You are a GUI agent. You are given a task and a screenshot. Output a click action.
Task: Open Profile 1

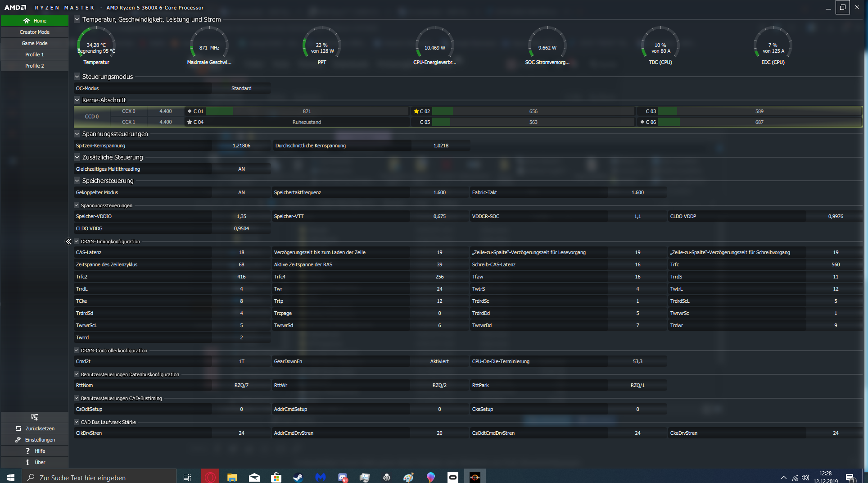click(x=35, y=55)
